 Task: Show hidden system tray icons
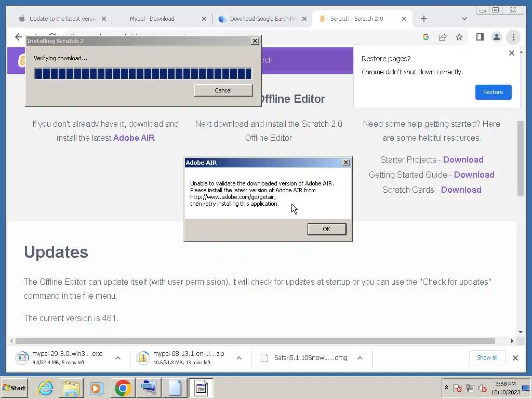tap(446, 387)
